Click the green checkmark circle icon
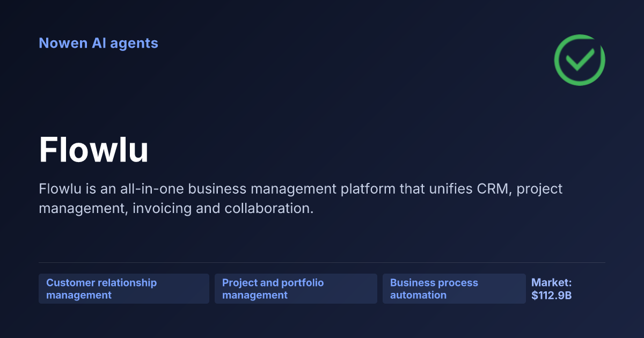 click(x=580, y=60)
